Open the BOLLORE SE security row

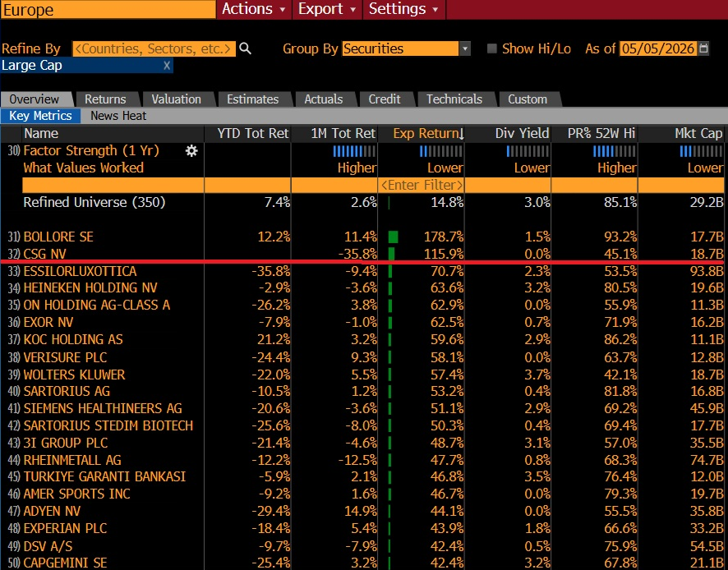pyautogui.click(x=362, y=237)
